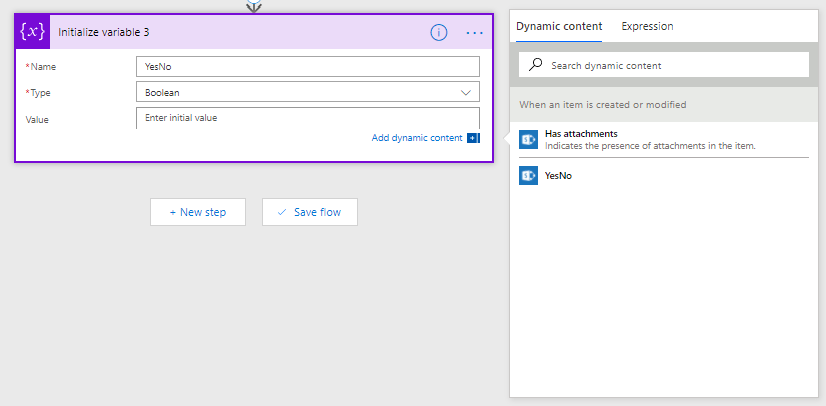
Task: Click the Value field label
Action: [x=37, y=120]
